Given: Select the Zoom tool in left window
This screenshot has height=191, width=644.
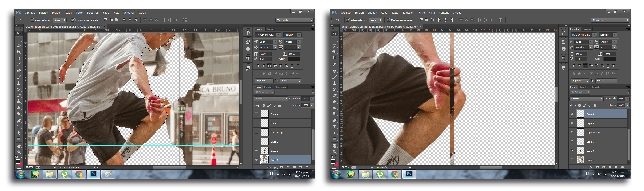Looking at the screenshot, I should tap(19, 152).
